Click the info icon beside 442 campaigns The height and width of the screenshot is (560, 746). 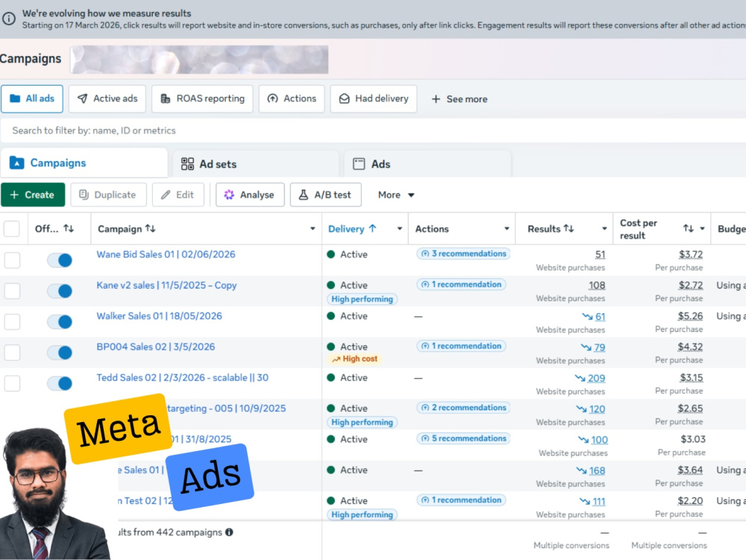tap(229, 532)
